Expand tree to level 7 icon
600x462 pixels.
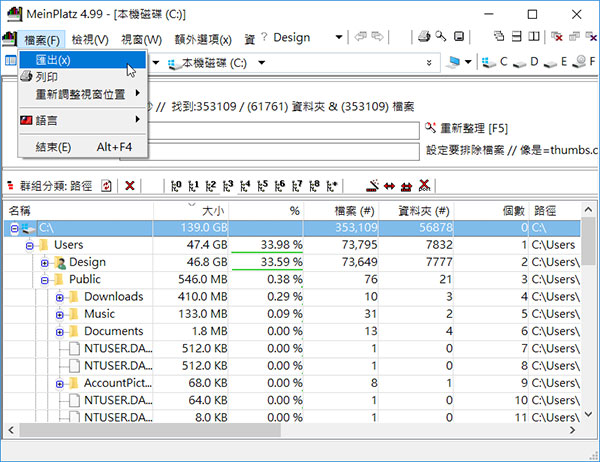(x=297, y=186)
